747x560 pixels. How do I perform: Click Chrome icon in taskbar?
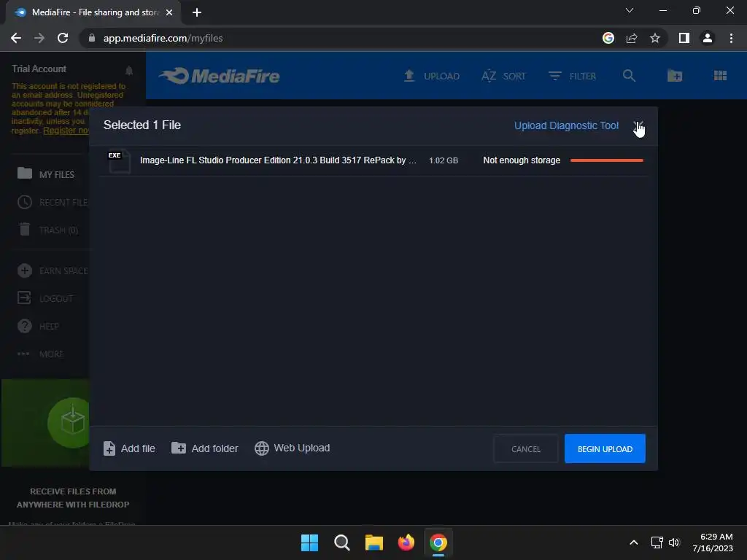(438, 542)
